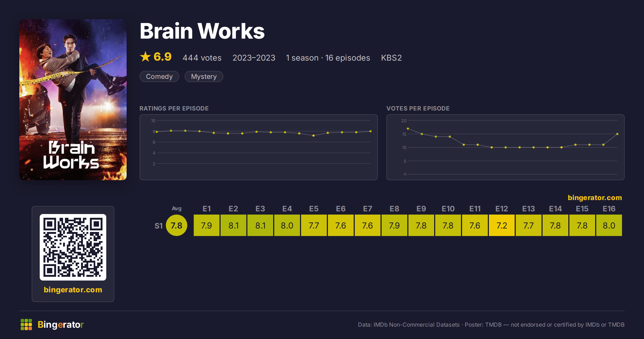Click the Bingerator wordmark in footer
The height and width of the screenshot is (339, 644).
pyautogui.click(x=61, y=325)
